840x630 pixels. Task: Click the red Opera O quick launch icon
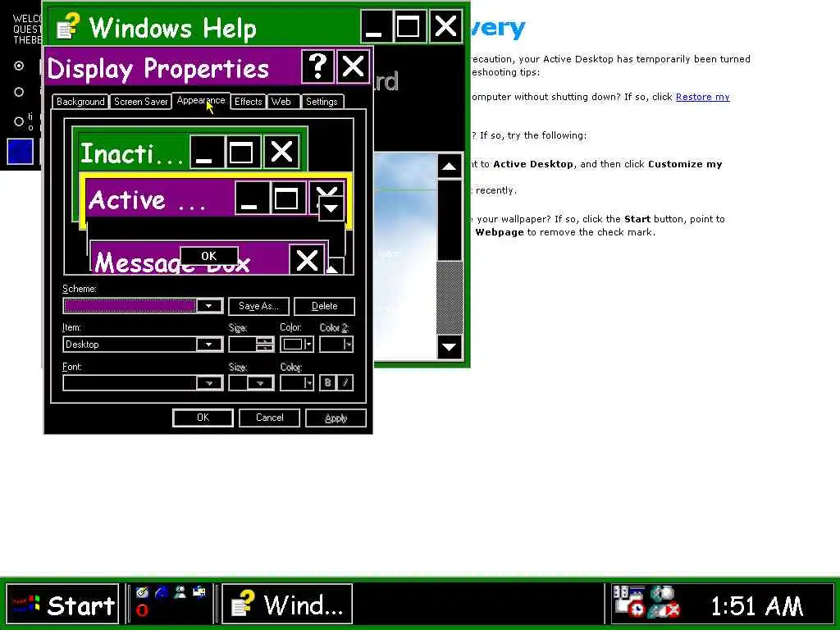click(142, 609)
